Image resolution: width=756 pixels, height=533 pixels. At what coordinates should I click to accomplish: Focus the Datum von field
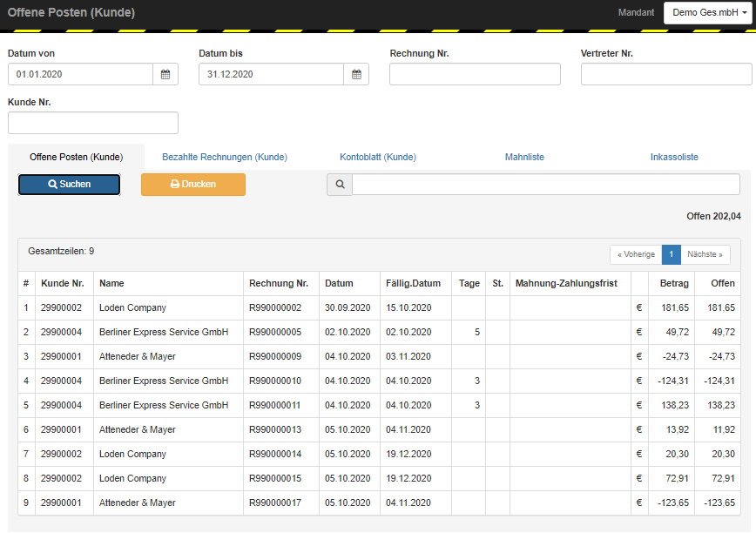[x=80, y=74]
